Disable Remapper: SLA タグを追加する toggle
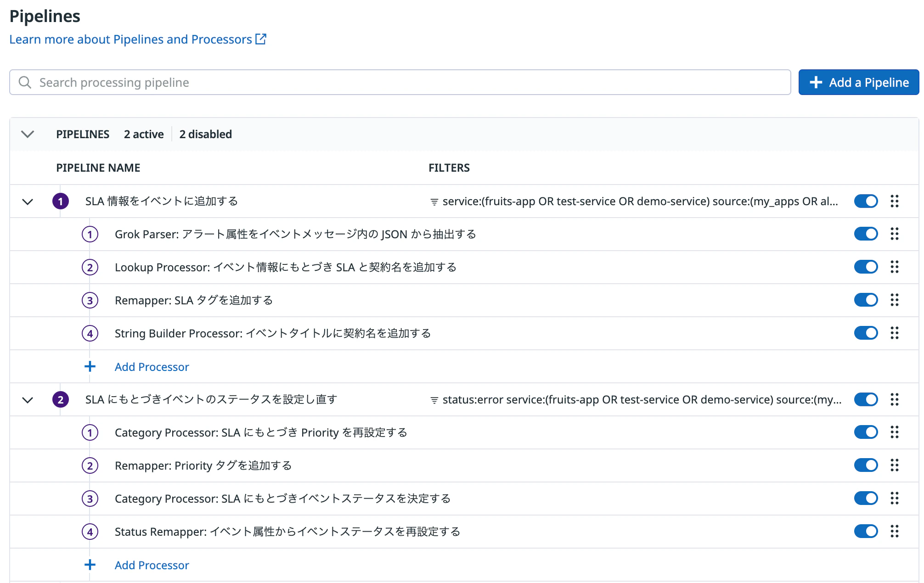The image size is (924, 583). click(x=866, y=300)
